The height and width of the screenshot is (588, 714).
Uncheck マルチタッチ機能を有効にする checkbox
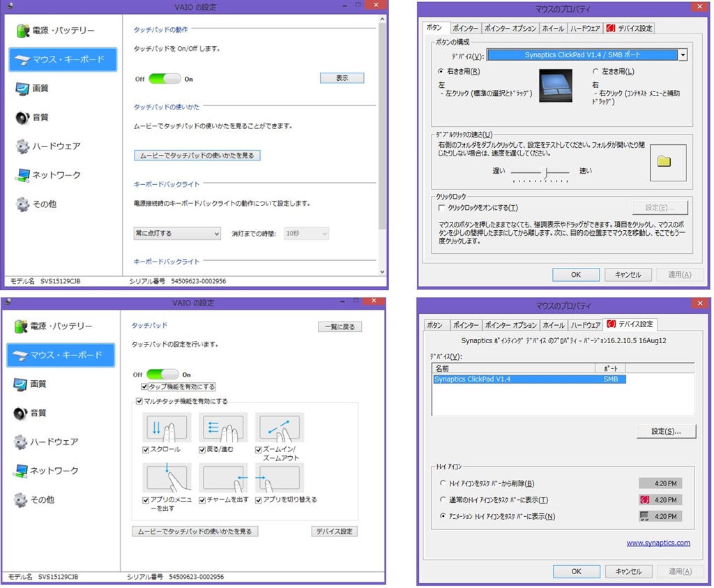click(139, 402)
